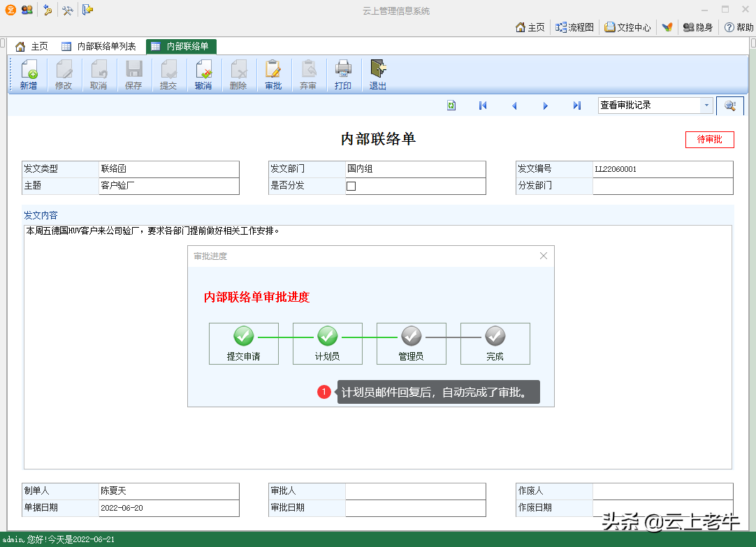The height and width of the screenshot is (547, 756).
Task: Click the orange app logo icon top-left
Action: pos(10,10)
